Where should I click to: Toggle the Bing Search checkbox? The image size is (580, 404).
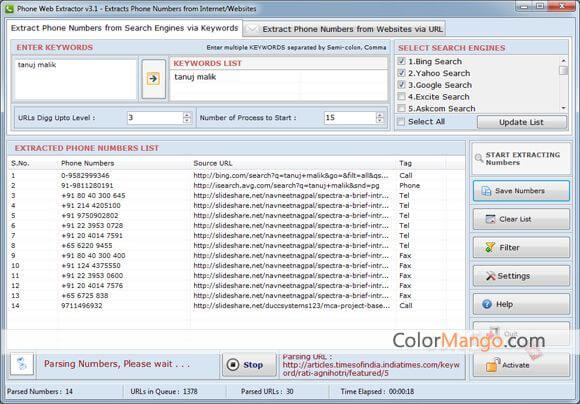[401, 61]
